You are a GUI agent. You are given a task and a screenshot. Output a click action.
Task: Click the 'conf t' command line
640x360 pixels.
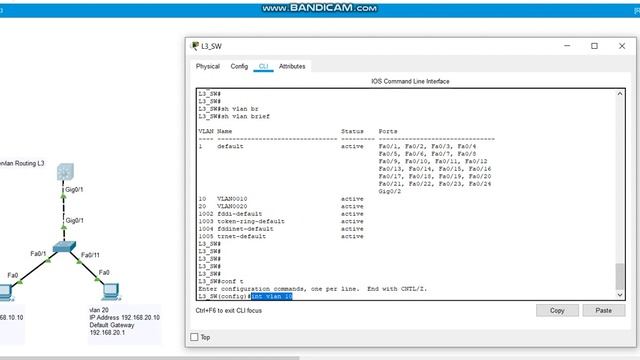click(221, 281)
